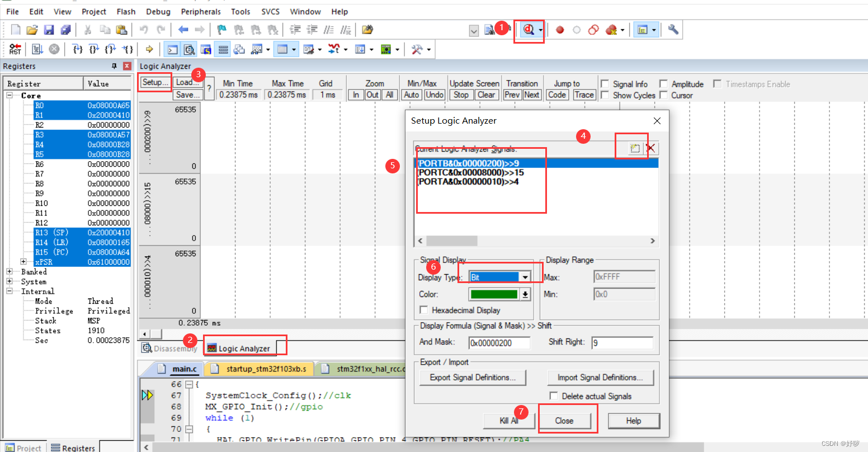Step into the function with Step icon
This screenshot has width=868, height=452.
click(78, 49)
